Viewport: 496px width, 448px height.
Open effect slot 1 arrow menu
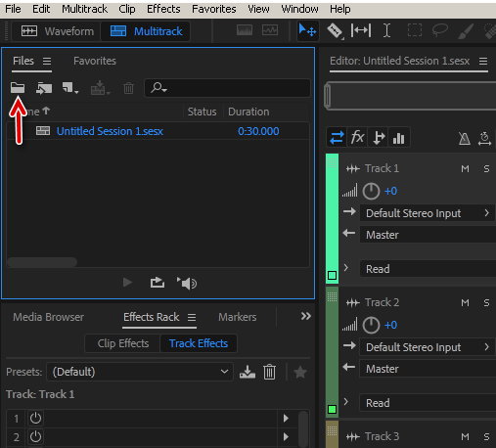[286, 418]
